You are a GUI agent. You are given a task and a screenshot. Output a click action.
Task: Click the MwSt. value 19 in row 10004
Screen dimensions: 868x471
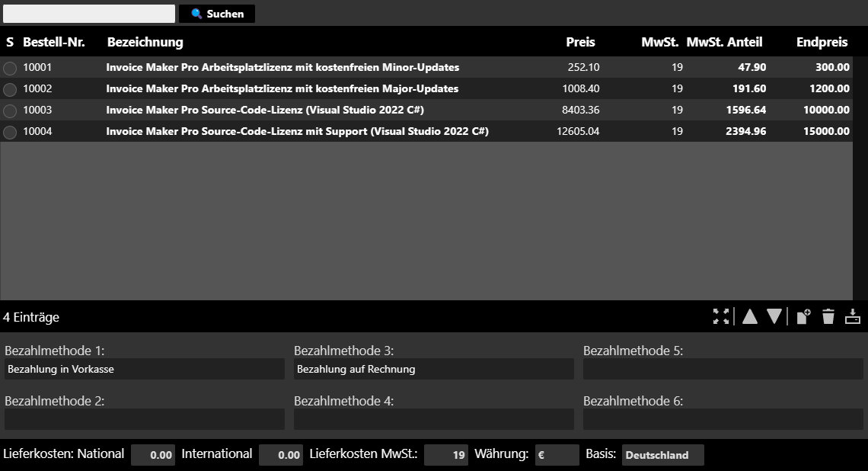click(x=677, y=131)
